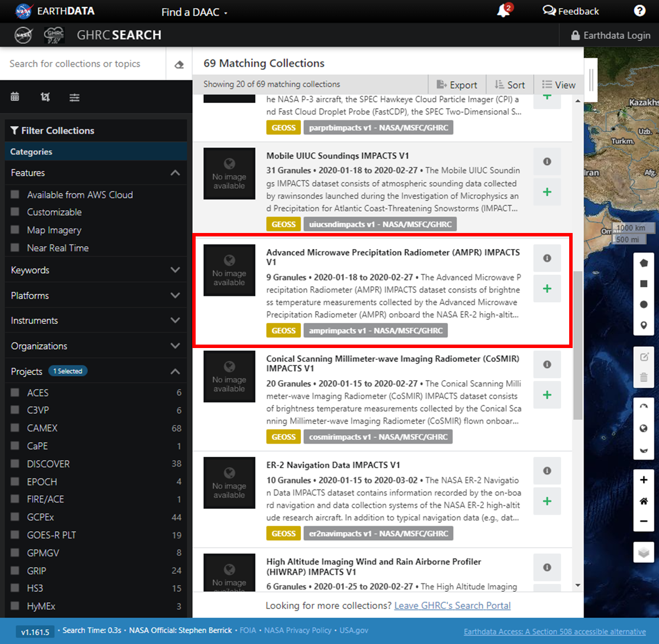
Task: Follow Leave GHRC's Search Portal link
Action: click(452, 606)
